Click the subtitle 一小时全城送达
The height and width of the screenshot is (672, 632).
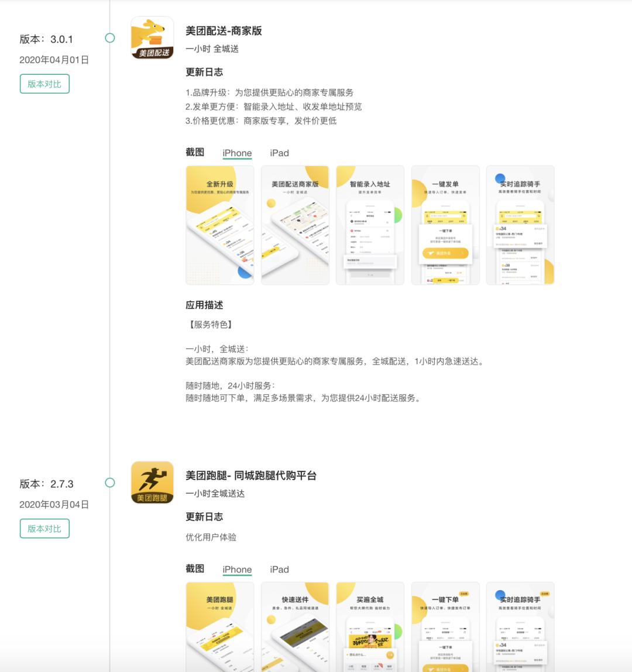215,494
